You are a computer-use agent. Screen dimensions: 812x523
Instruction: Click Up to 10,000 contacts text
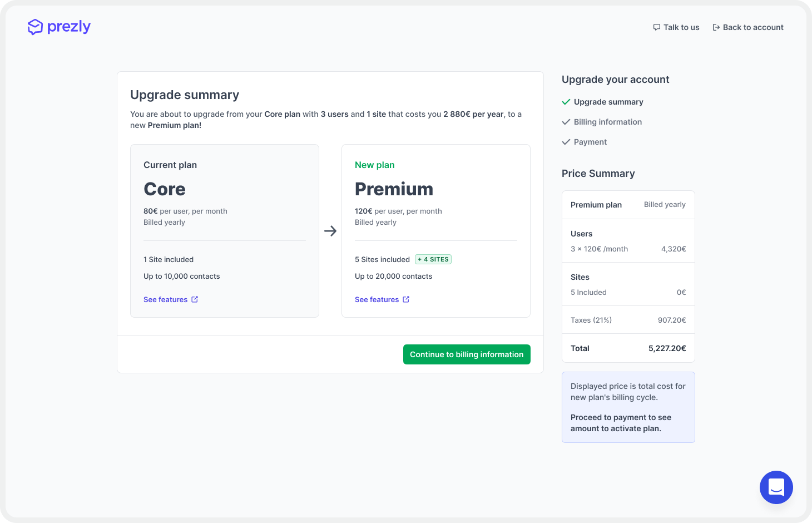click(x=182, y=276)
